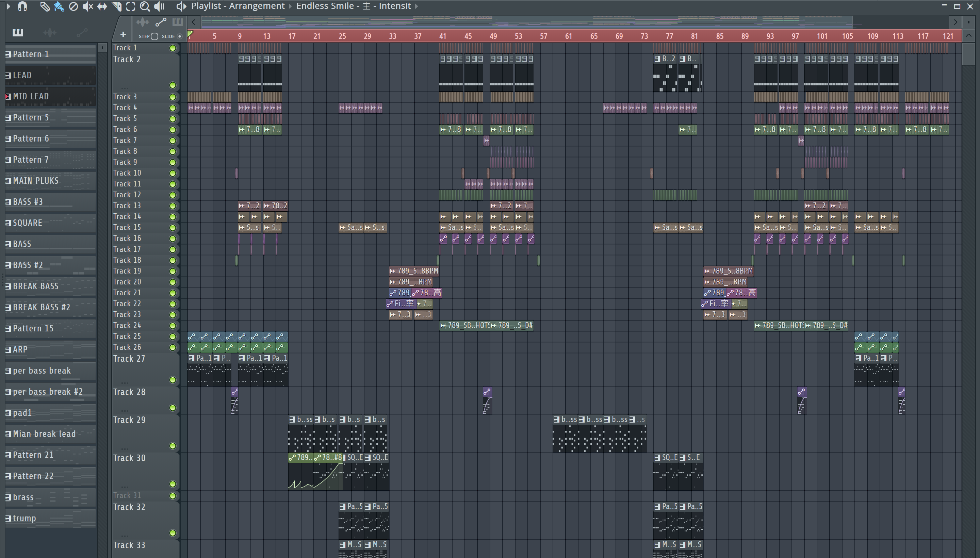Open the menu at the overview's right end
Viewport: 980px width, 558px height.
[x=968, y=22]
